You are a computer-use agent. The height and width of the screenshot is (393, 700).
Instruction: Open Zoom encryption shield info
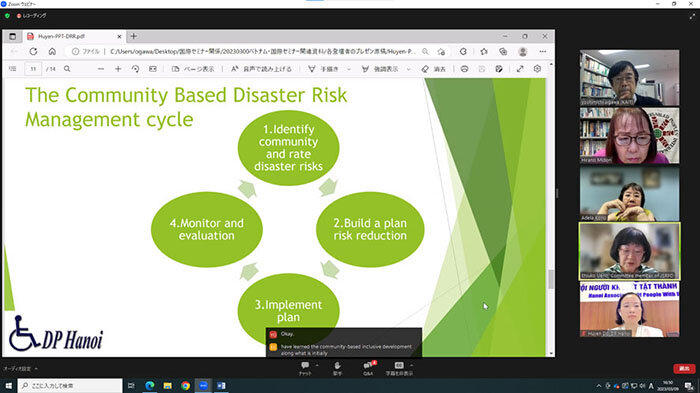tap(7, 16)
